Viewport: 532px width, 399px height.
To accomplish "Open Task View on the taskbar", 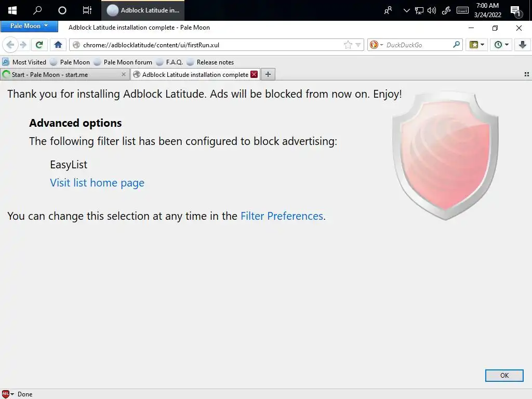I will click(87, 10).
